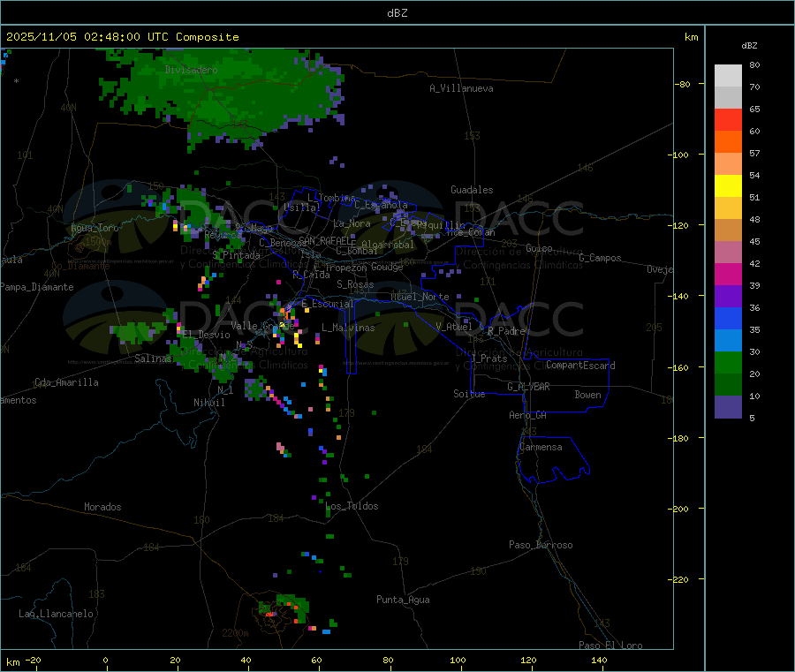Select the 39 dBZ magenta legend swatch
Image resolution: width=795 pixels, height=672 pixels.
click(x=728, y=274)
